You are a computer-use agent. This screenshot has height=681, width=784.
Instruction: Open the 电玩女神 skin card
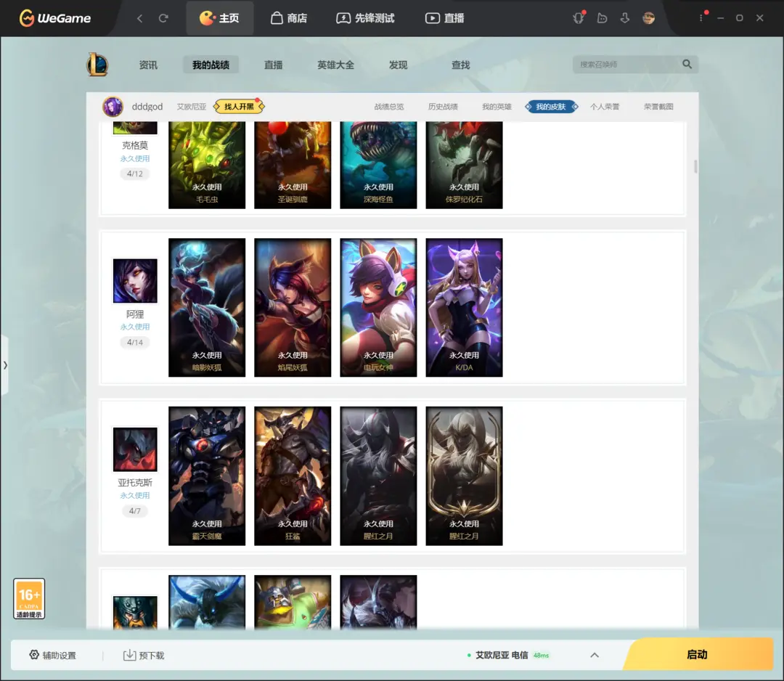pyautogui.click(x=378, y=308)
